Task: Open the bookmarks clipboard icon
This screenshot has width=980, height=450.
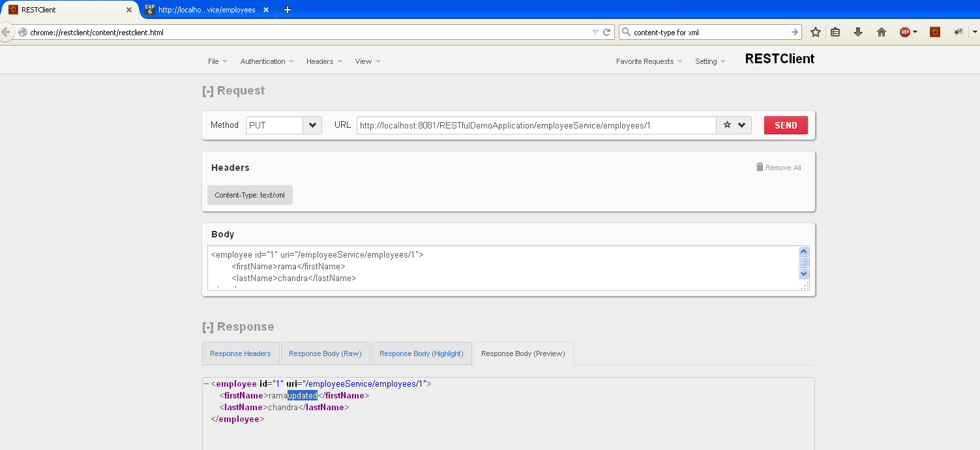Action: tap(835, 31)
